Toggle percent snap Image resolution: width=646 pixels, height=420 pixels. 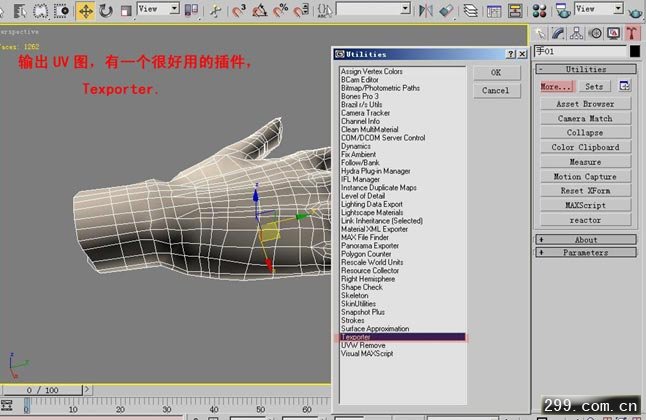click(x=281, y=10)
